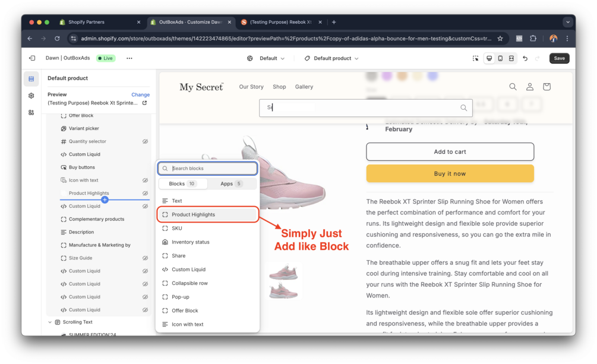Switch to Reebok testing browser tab
Image resolution: width=597 pixels, height=364 pixels.
tap(282, 22)
